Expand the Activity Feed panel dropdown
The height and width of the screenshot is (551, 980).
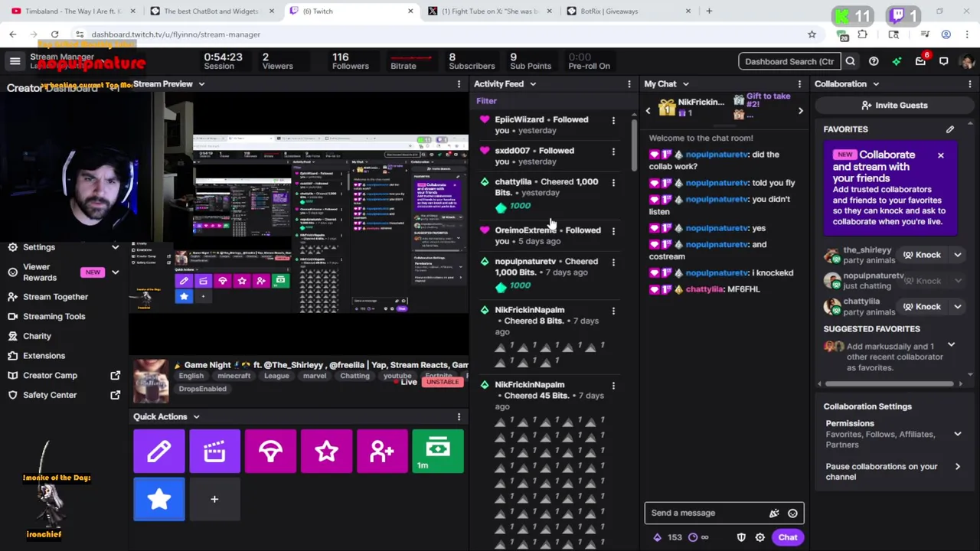pos(532,84)
